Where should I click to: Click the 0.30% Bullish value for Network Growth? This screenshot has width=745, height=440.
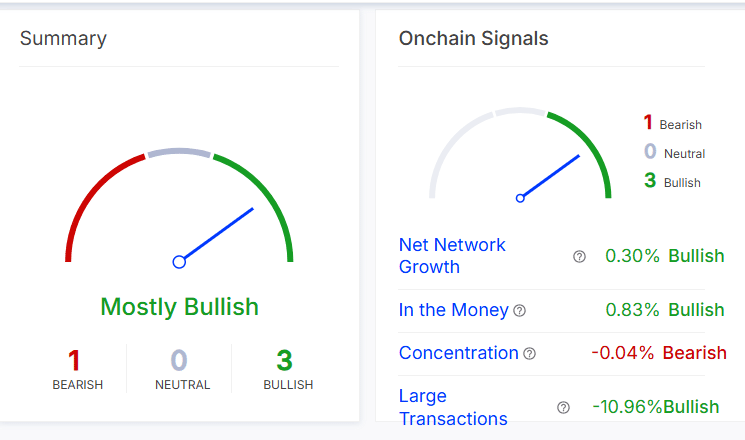click(664, 256)
